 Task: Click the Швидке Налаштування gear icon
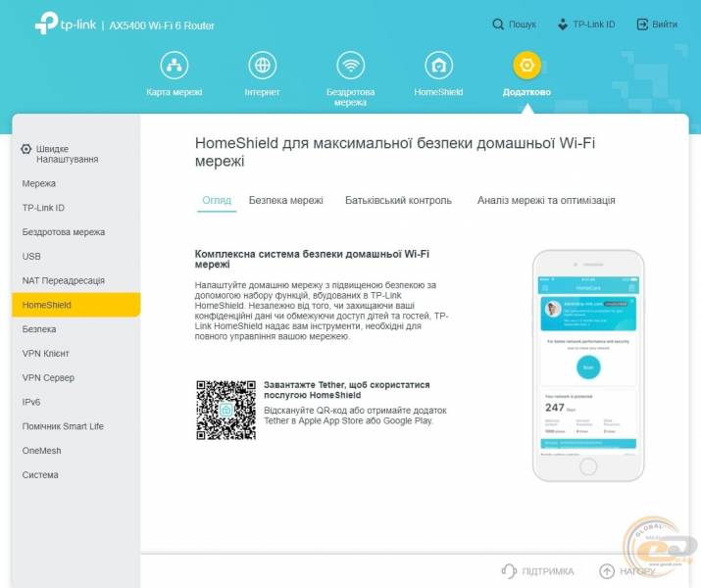tap(25, 149)
